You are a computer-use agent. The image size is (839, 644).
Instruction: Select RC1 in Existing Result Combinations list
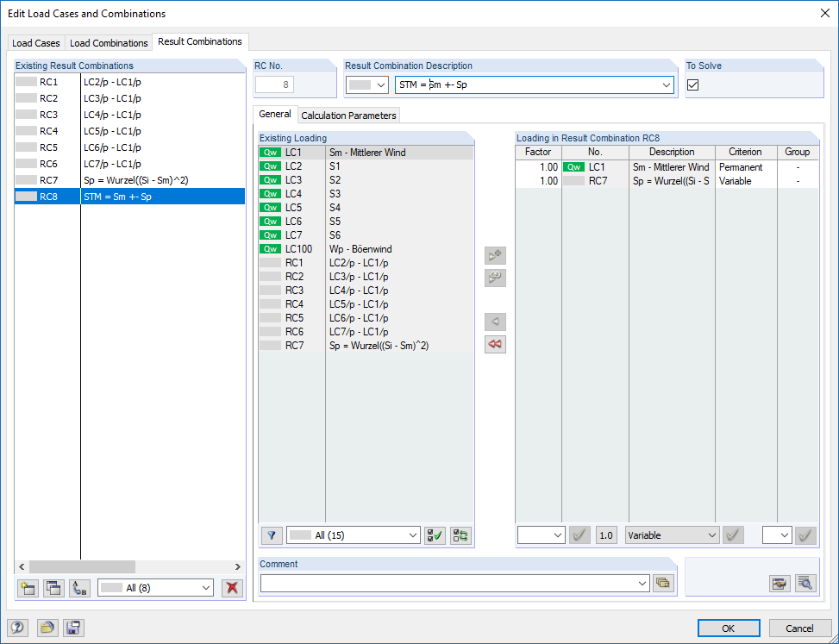click(x=129, y=83)
